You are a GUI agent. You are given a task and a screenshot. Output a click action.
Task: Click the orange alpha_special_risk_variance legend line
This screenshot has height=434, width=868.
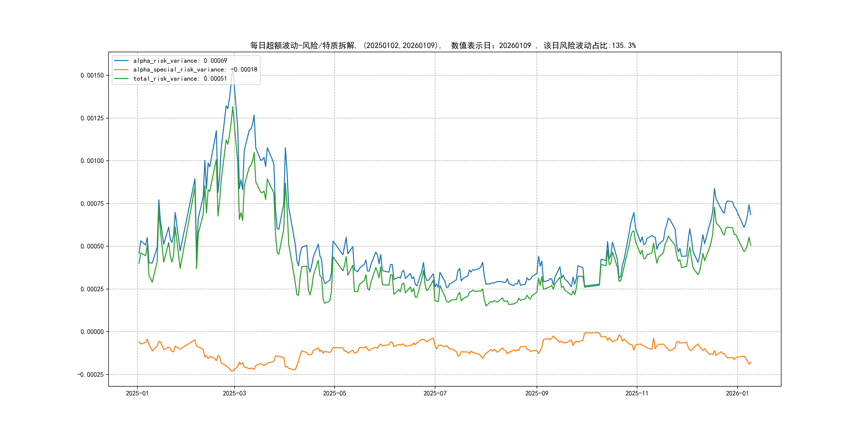pyautogui.click(x=121, y=69)
